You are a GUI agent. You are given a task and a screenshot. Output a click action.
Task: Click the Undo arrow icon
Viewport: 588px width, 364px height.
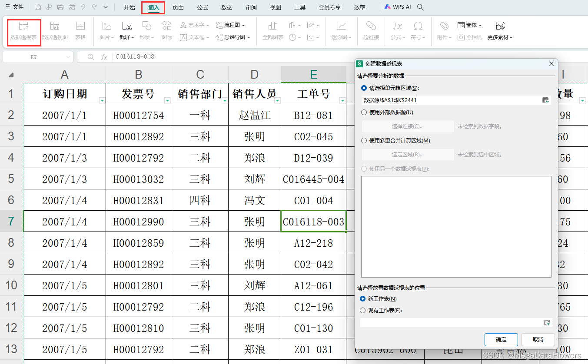[83, 7]
